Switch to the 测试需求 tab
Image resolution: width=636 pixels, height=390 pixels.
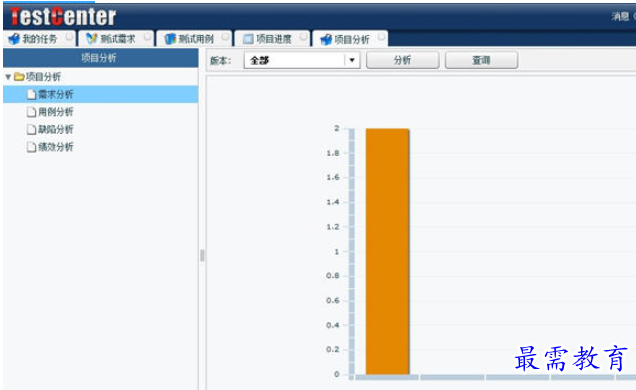[116, 39]
